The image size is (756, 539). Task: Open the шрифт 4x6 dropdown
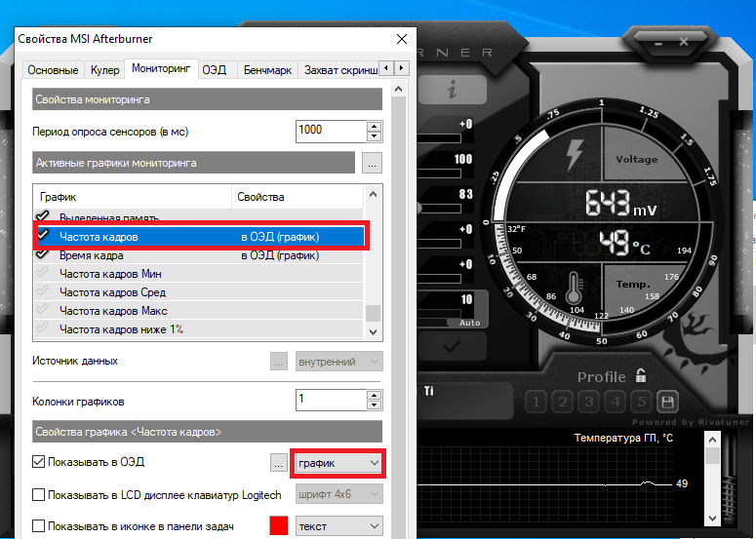click(x=338, y=494)
